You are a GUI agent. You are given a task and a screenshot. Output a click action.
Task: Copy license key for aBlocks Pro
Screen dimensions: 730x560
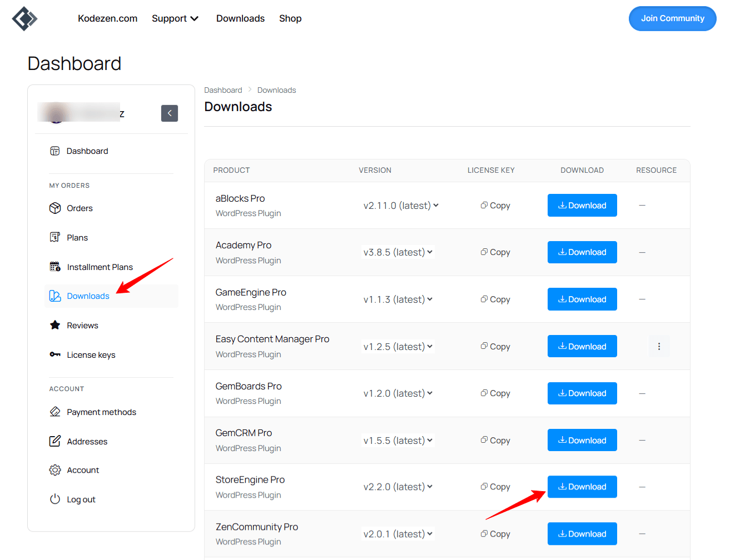(x=495, y=206)
